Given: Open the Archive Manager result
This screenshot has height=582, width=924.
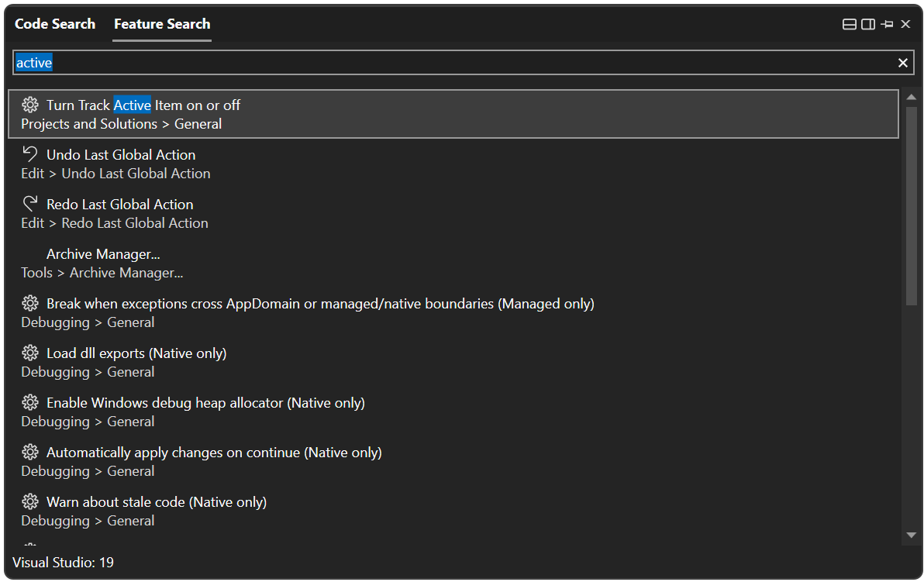Looking at the screenshot, I should [x=103, y=253].
